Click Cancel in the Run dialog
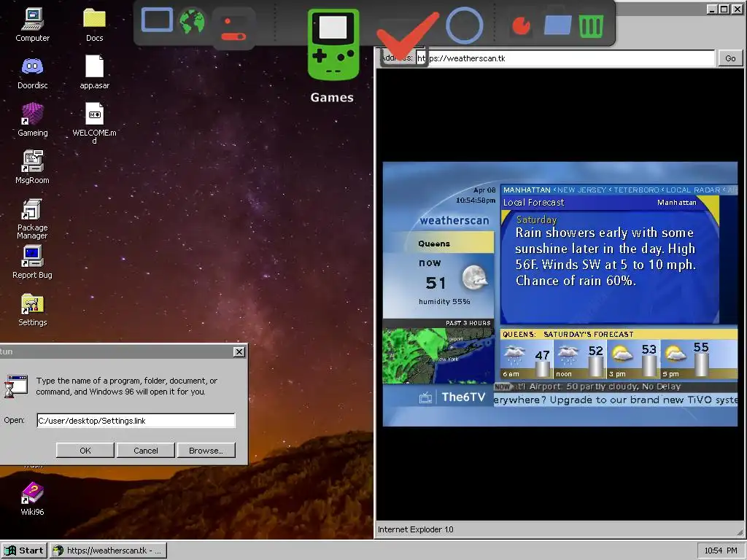 tap(146, 451)
